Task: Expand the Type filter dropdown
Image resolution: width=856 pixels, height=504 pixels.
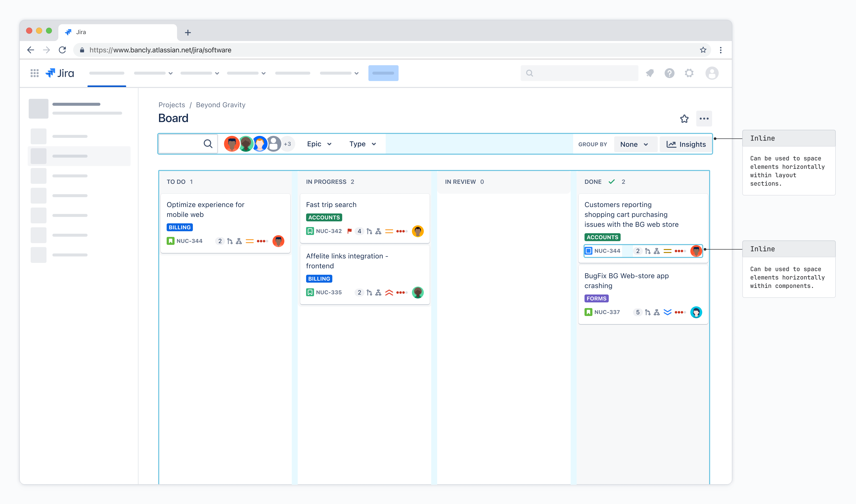Action: 361,144
